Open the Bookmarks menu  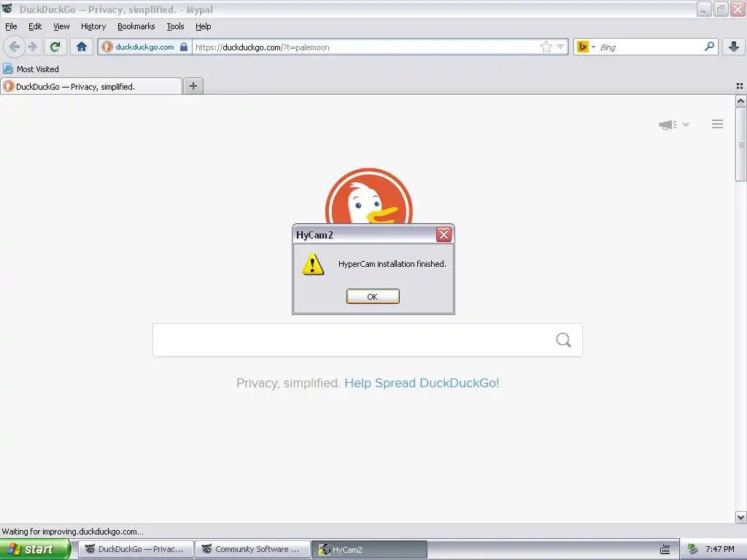coord(136,26)
